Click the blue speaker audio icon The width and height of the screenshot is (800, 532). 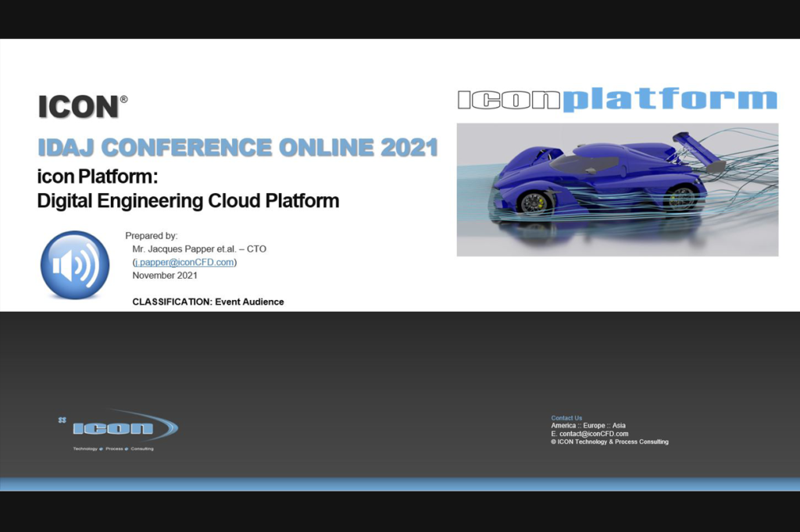click(74, 265)
